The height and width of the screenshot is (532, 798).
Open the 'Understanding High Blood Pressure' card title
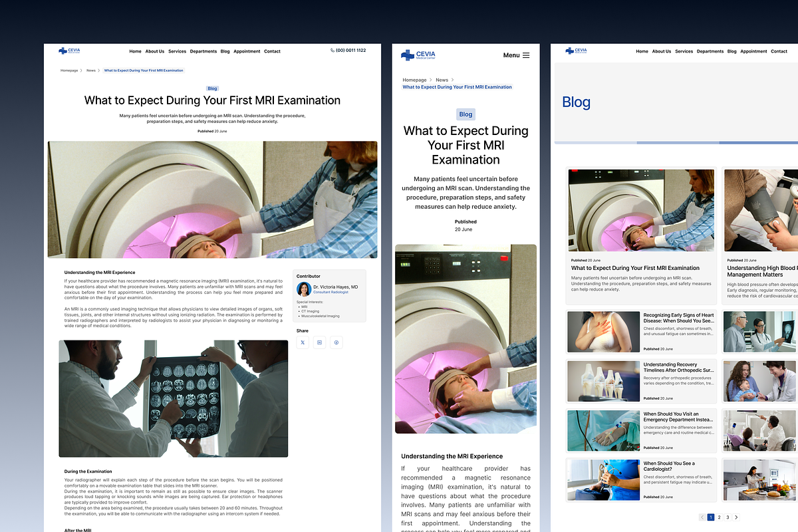point(762,271)
